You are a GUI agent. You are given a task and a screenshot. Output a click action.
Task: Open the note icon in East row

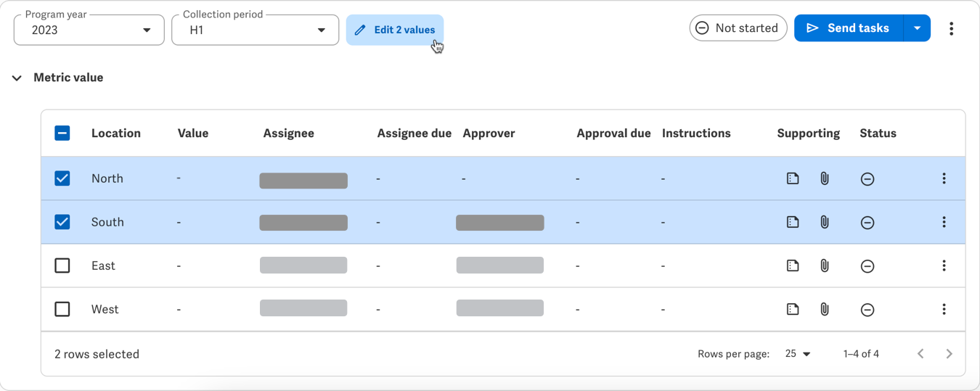[x=793, y=266]
